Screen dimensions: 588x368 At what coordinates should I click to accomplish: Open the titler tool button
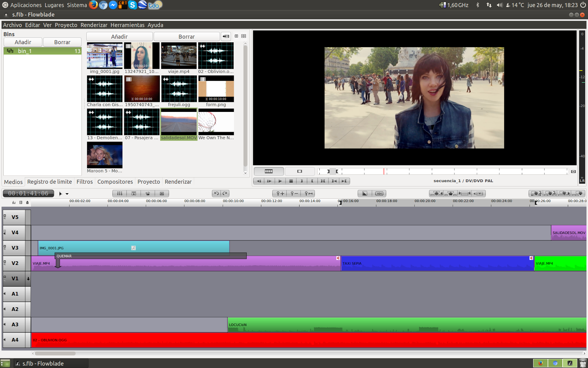coord(134,194)
